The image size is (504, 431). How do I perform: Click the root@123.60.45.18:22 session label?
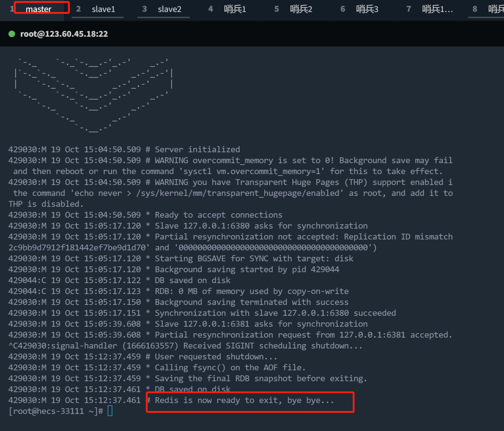(64, 34)
